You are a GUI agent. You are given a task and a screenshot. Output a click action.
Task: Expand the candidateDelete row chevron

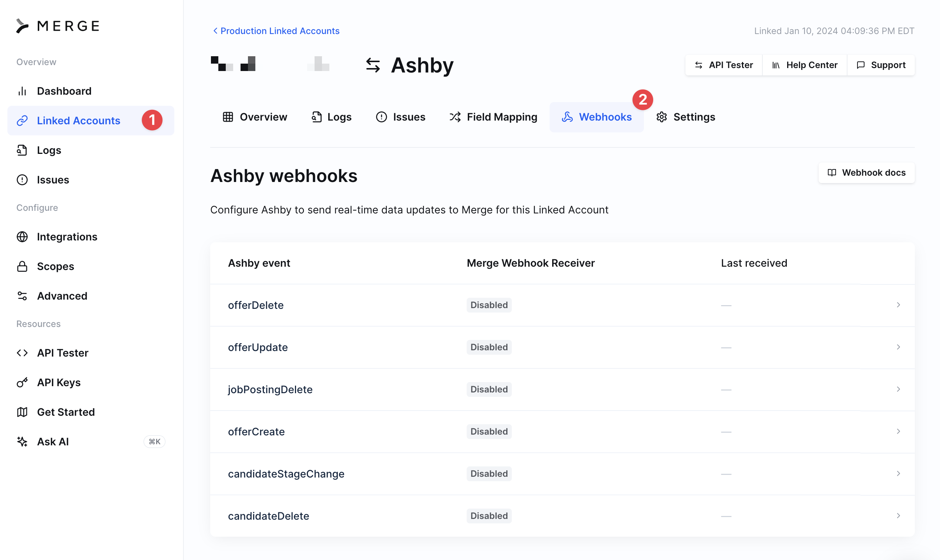point(898,516)
